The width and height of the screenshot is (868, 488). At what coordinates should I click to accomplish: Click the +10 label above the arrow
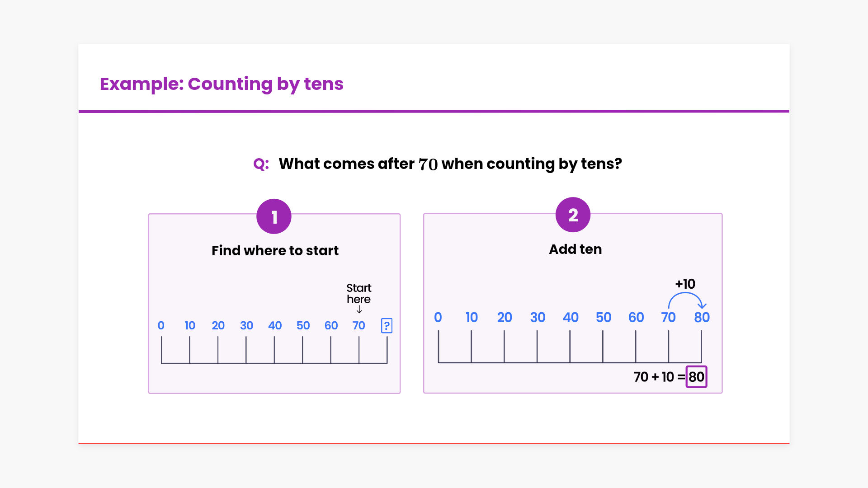685,284
